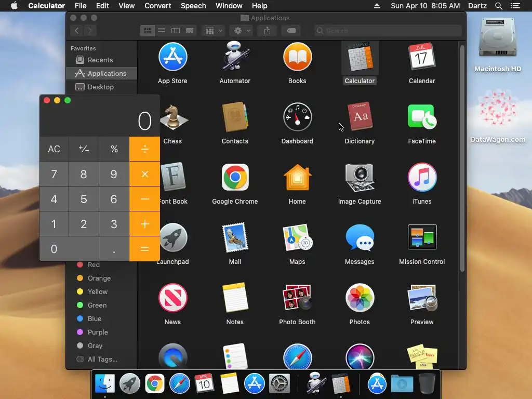Open the FaceTime app icon
532x399 pixels.
(422, 116)
